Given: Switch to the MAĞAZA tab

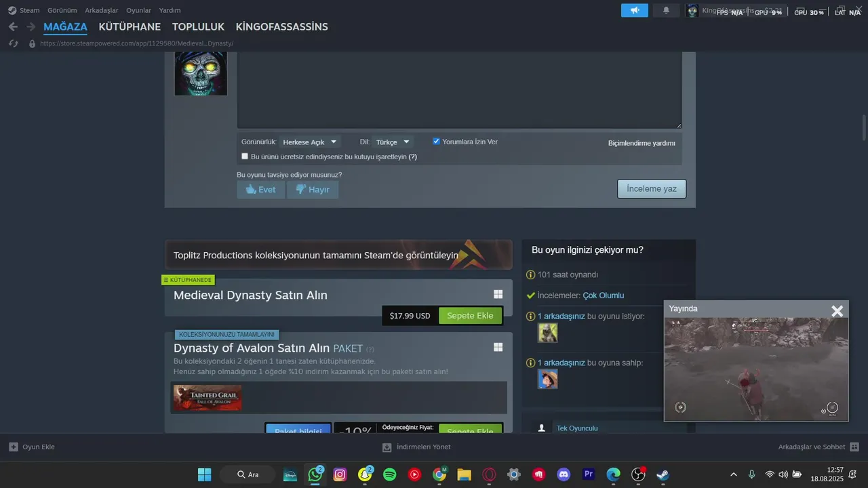Looking at the screenshot, I should point(65,26).
